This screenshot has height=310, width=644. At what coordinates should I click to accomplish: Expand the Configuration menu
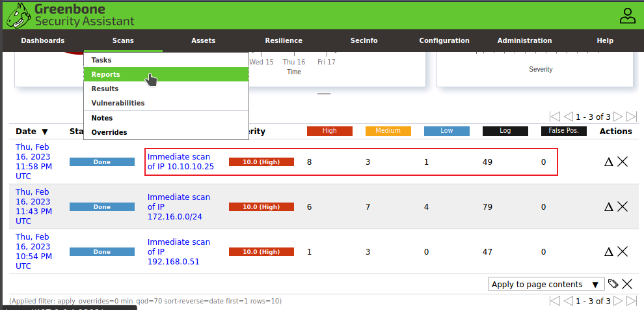[x=444, y=40]
